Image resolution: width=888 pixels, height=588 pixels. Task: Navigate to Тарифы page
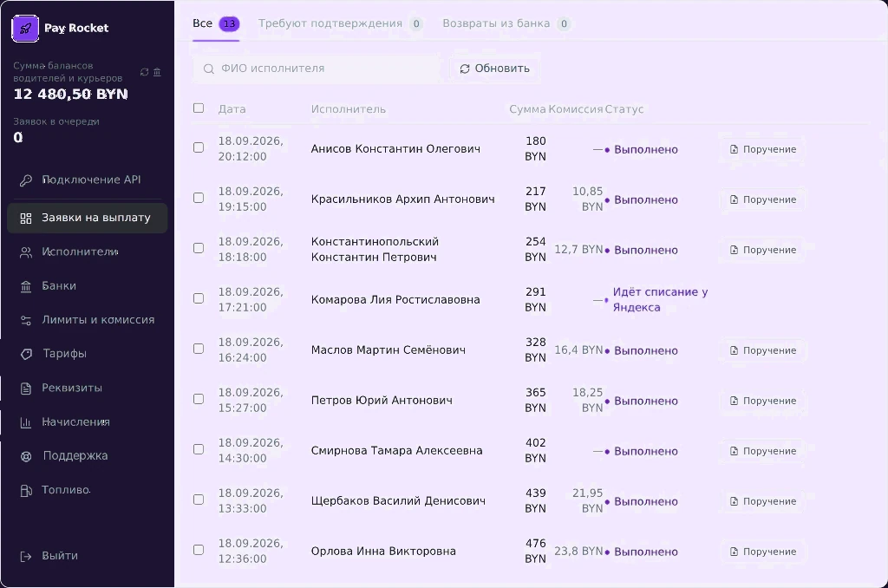[x=88, y=354]
